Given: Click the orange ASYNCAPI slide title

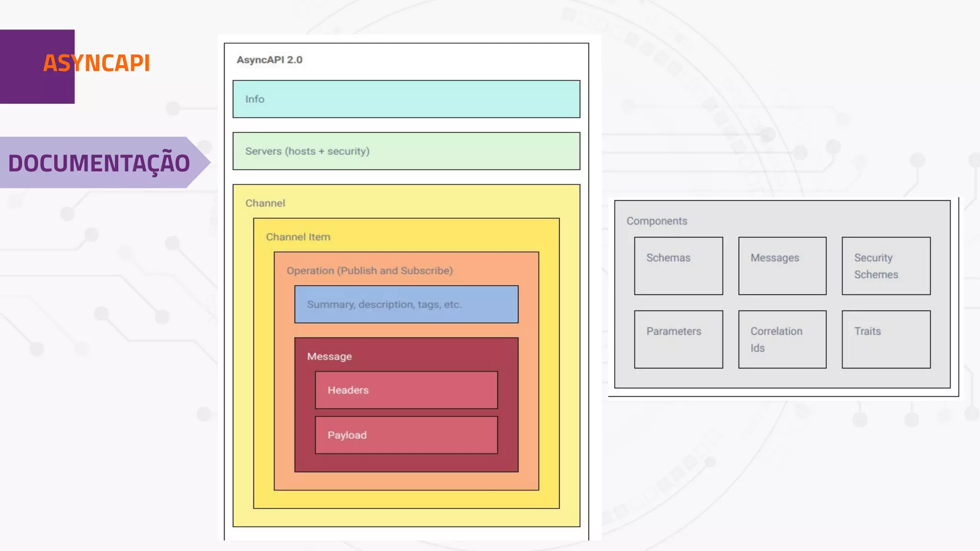Looking at the screenshot, I should [97, 63].
